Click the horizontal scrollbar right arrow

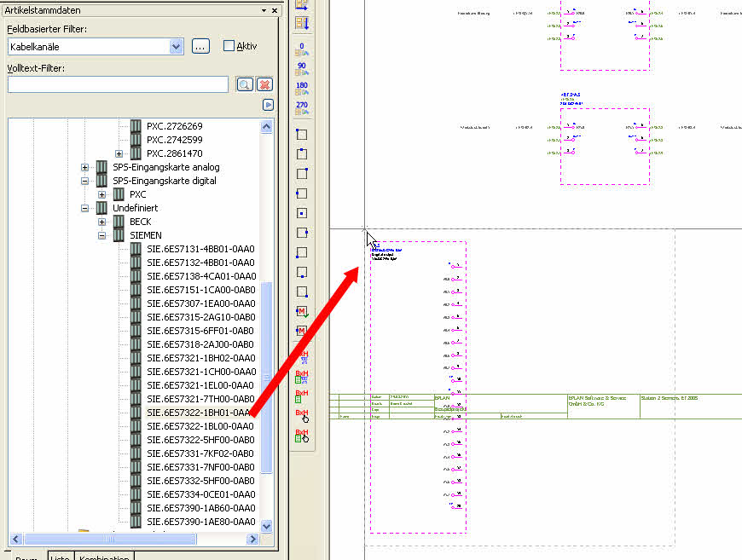pos(252,540)
